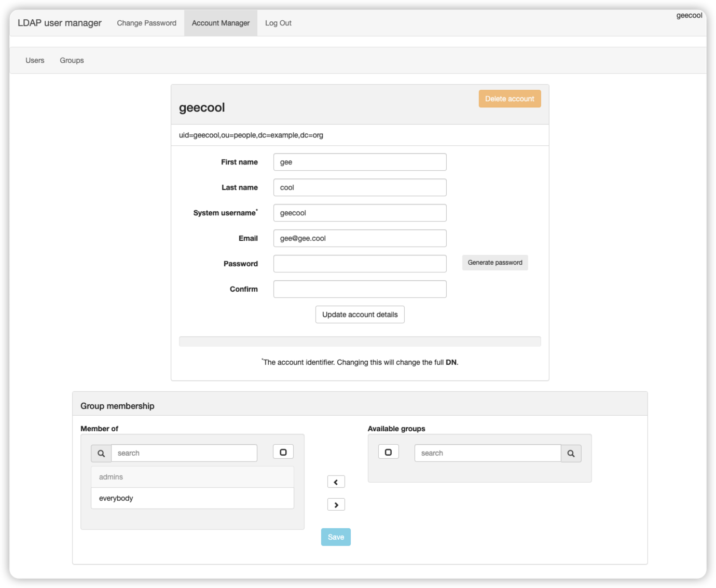Click left arrow to add group membership
The width and height of the screenshot is (716, 588).
pos(336,482)
